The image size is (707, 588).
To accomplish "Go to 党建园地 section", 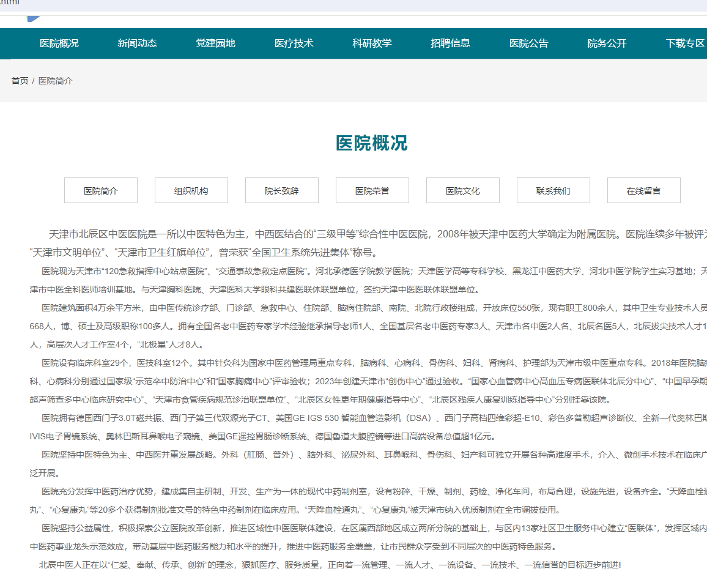I will [215, 43].
